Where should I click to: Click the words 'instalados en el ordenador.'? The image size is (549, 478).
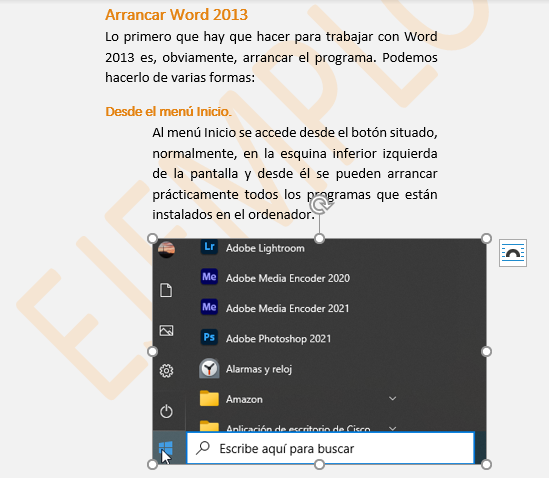234,214
